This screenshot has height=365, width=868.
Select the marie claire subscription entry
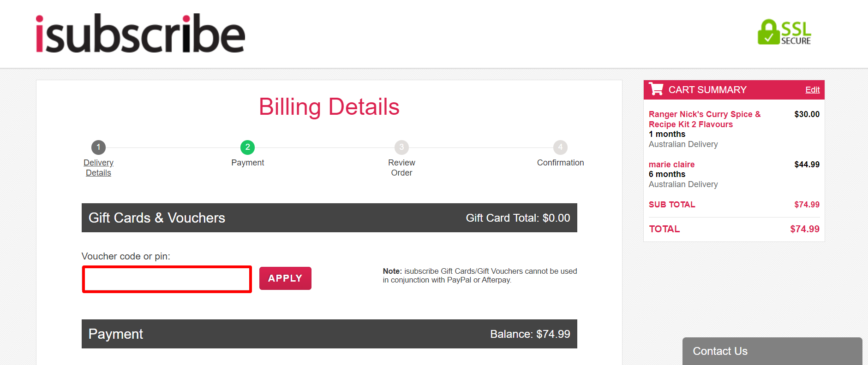(671, 165)
